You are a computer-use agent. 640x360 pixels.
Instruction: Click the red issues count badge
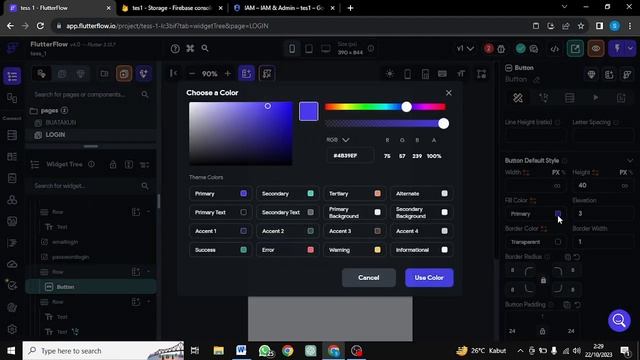tap(488, 49)
